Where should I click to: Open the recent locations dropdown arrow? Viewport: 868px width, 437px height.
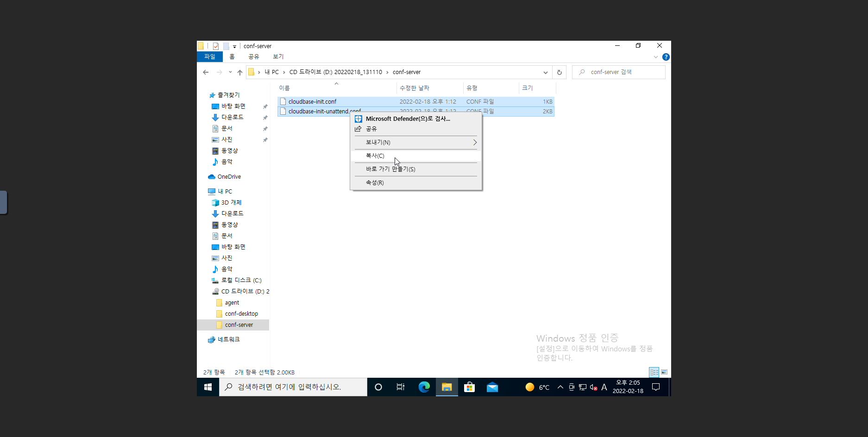click(230, 72)
